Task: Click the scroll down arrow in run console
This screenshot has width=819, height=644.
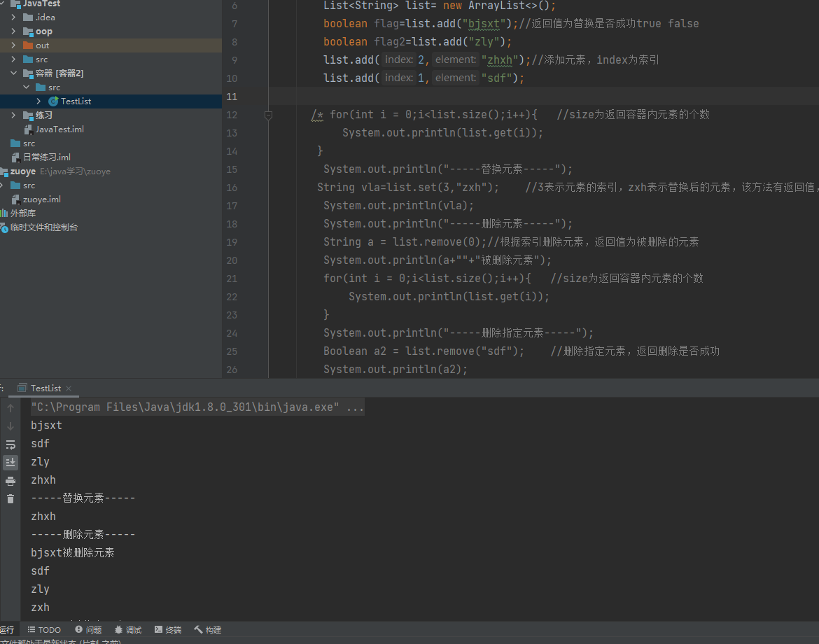Action: 10,426
